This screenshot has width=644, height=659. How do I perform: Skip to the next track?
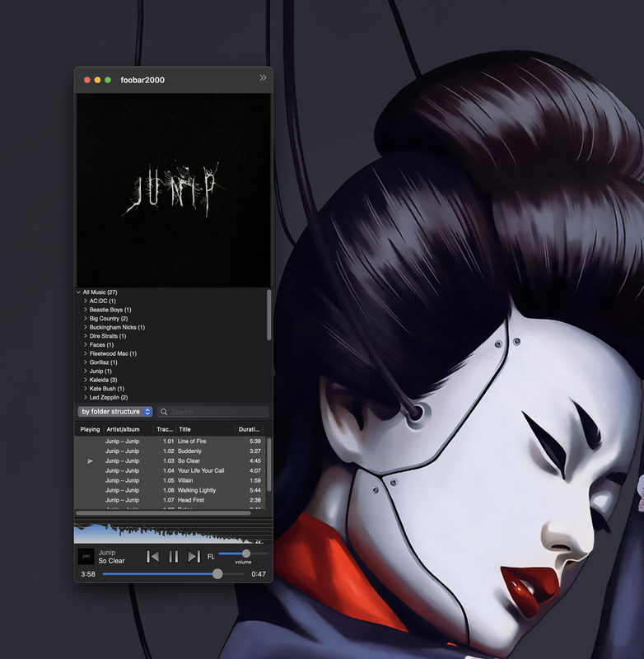(194, 557)
